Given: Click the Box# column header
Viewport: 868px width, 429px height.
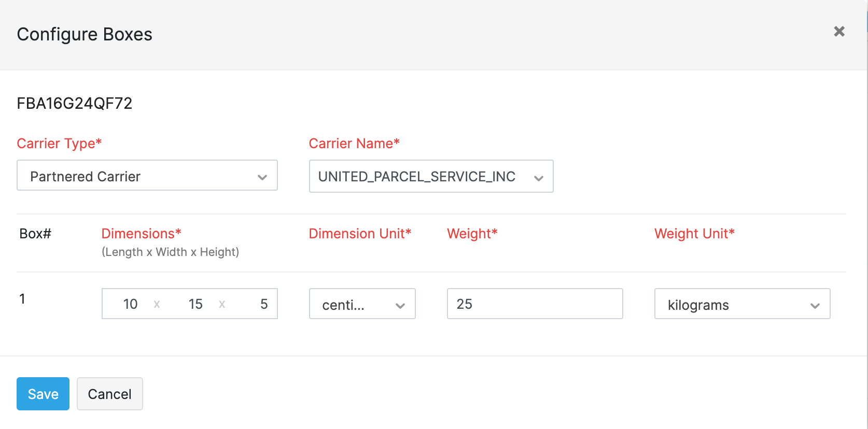Looking at the screenshot, I should click(x=35, y=234).
